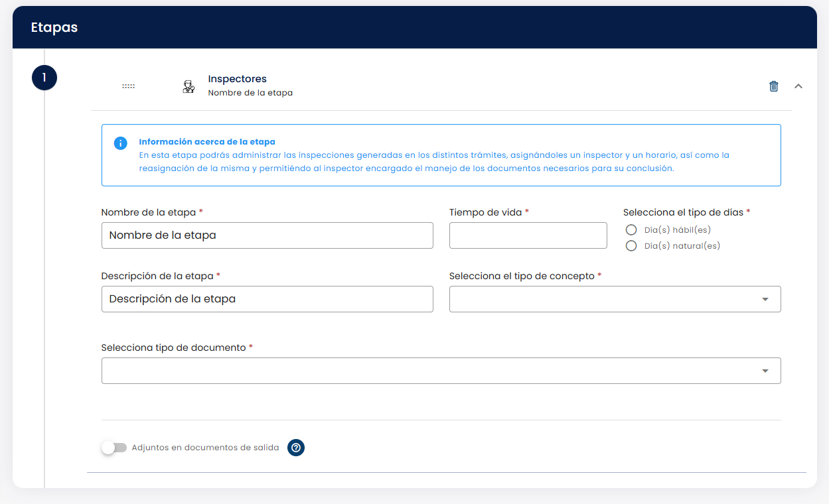Click the Inspectores stage title
The height and width of the screenshot is (504, 829).
coord(237,79)
